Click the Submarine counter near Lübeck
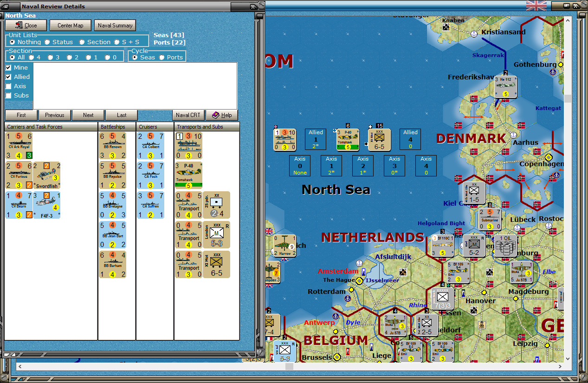588x383 pixels. (x=490, y=219)
